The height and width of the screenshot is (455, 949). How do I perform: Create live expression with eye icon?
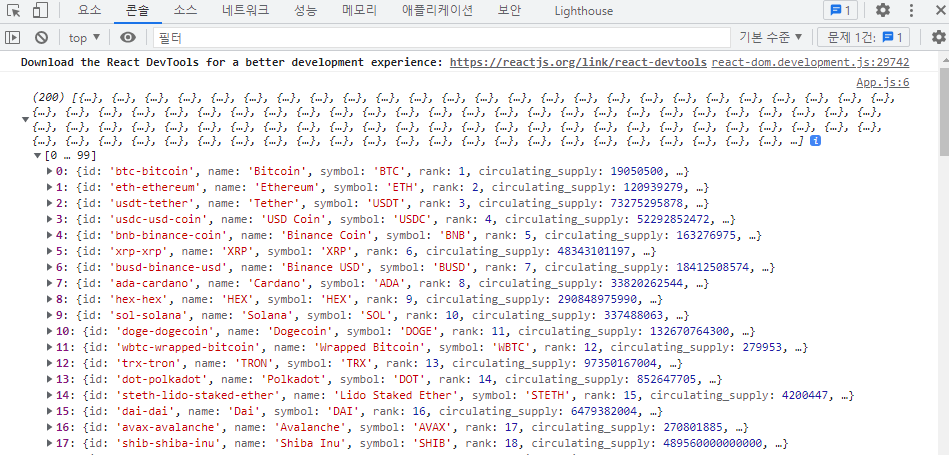coord(128,38)
